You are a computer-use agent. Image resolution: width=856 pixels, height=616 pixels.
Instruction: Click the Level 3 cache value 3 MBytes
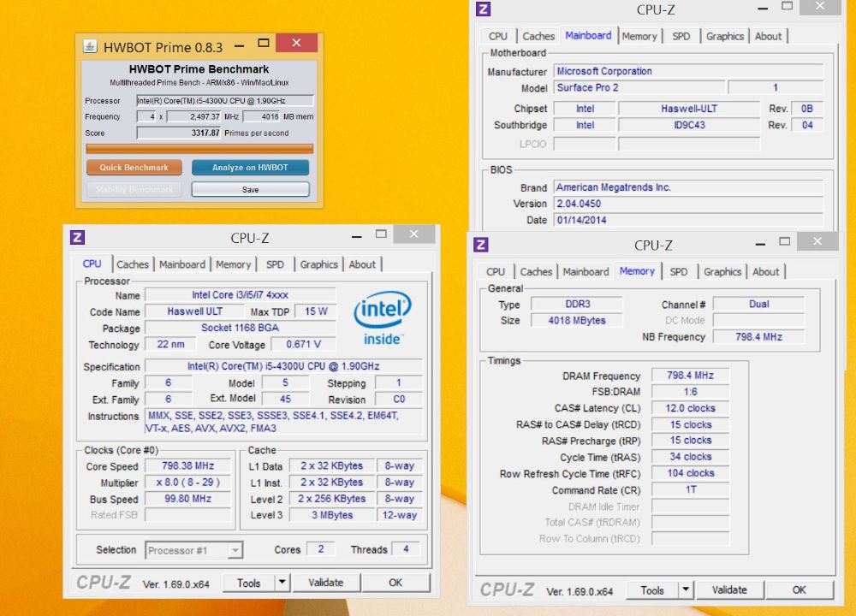coord(332,515)
